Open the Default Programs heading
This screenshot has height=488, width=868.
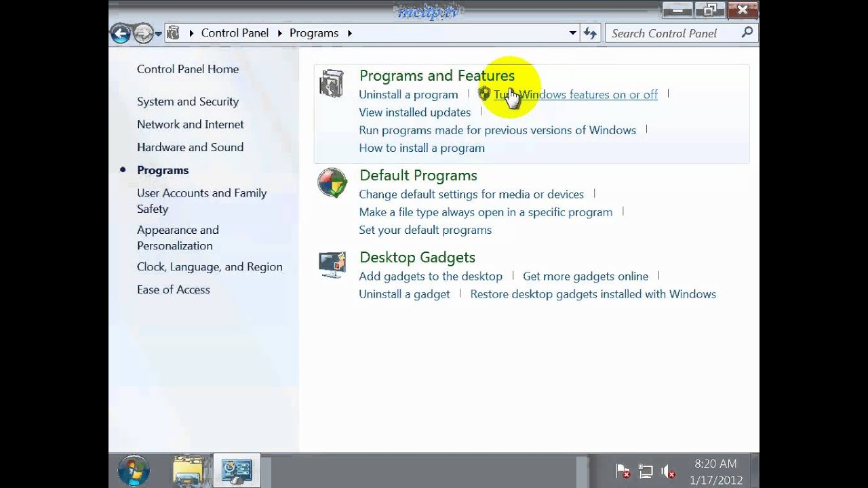[418, 176]
